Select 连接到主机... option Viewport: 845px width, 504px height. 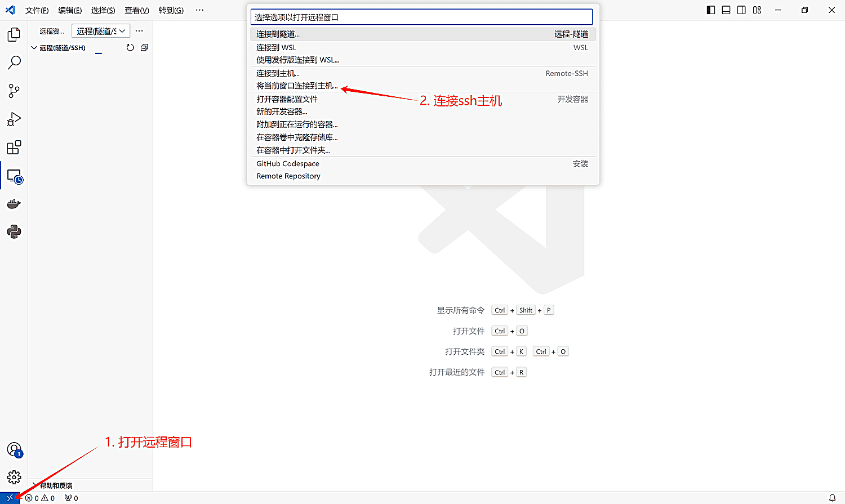tap(423, 73)
